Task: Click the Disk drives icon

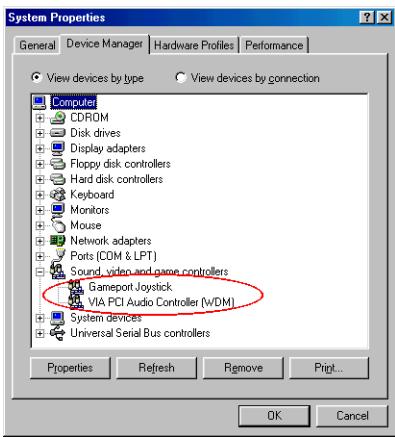Action: (x=57, y=133)
